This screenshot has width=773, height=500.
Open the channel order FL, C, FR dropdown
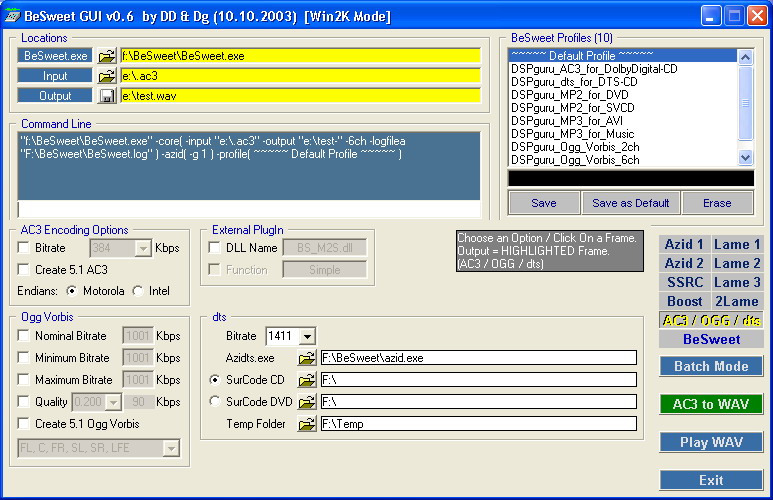171,448
